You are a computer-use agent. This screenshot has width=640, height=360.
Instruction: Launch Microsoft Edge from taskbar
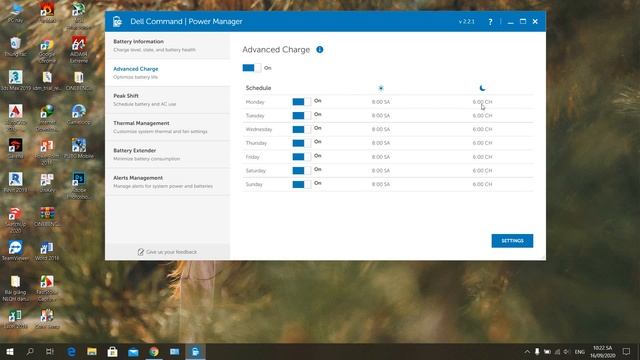pyautogui.click(x=71, y=351)
